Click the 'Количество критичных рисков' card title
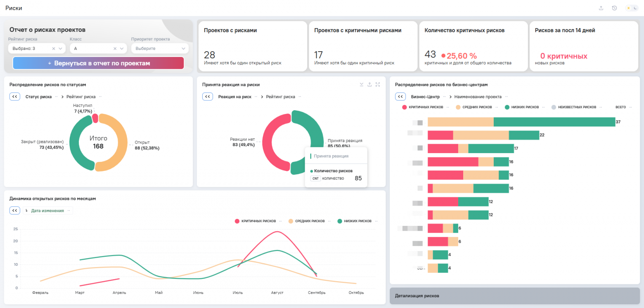The image size is (644, 308). (x=464, y=30)
